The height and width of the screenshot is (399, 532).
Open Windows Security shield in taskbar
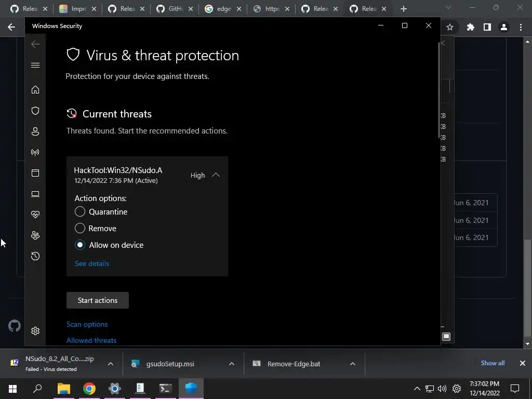pyautogui.click(x=191, y=389)
